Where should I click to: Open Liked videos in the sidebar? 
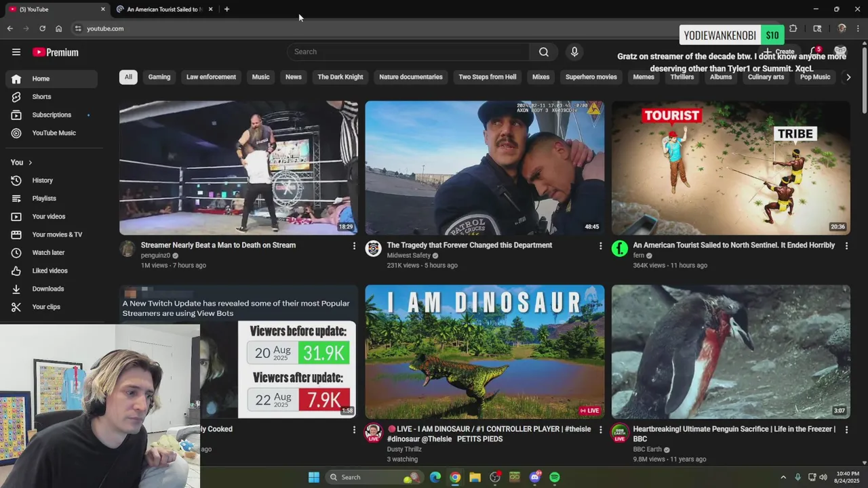pos(52,270)
